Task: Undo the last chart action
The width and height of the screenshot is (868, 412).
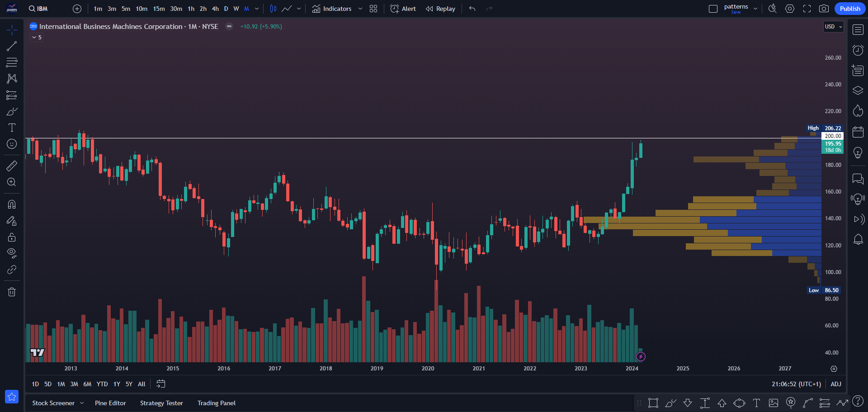Action: 472,9
